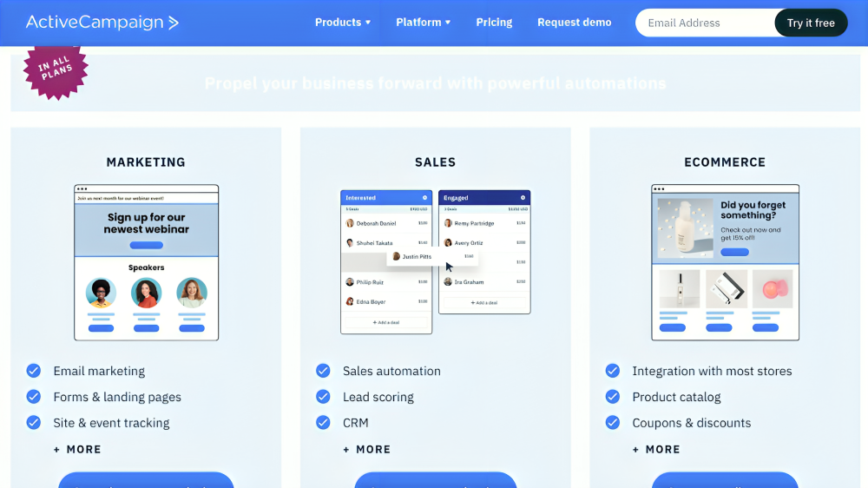Expand + MORE under Ecommerce

click(656, 449)
